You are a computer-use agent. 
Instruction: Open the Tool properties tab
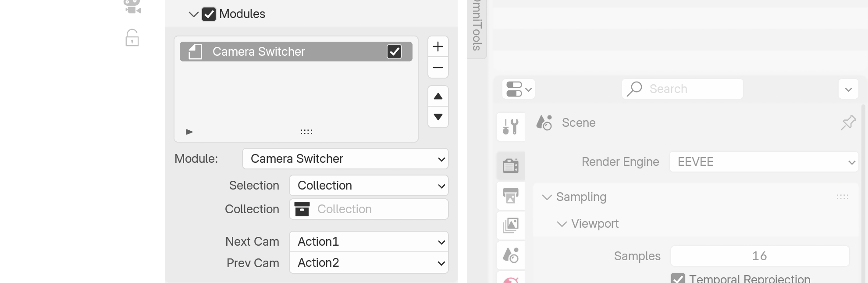tap(511, 126)
